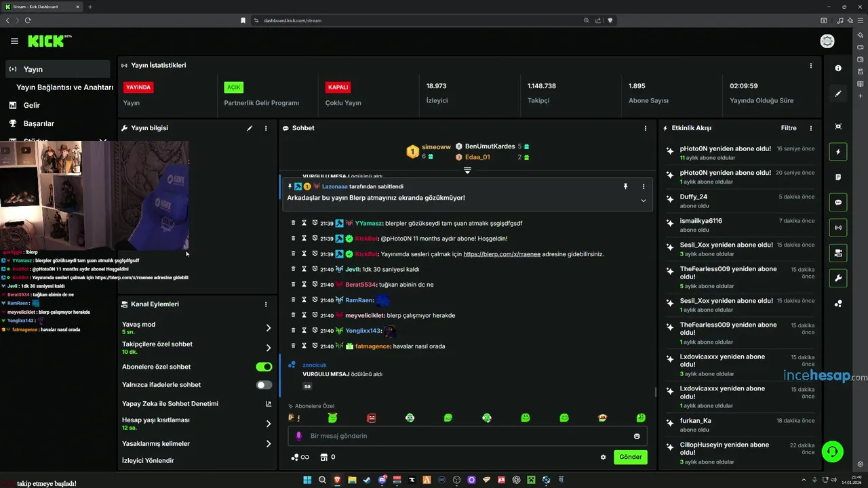The image size is (868, 488).
Task: Toggle Abonelere özel sohbet switch
Action: (264, 367)
